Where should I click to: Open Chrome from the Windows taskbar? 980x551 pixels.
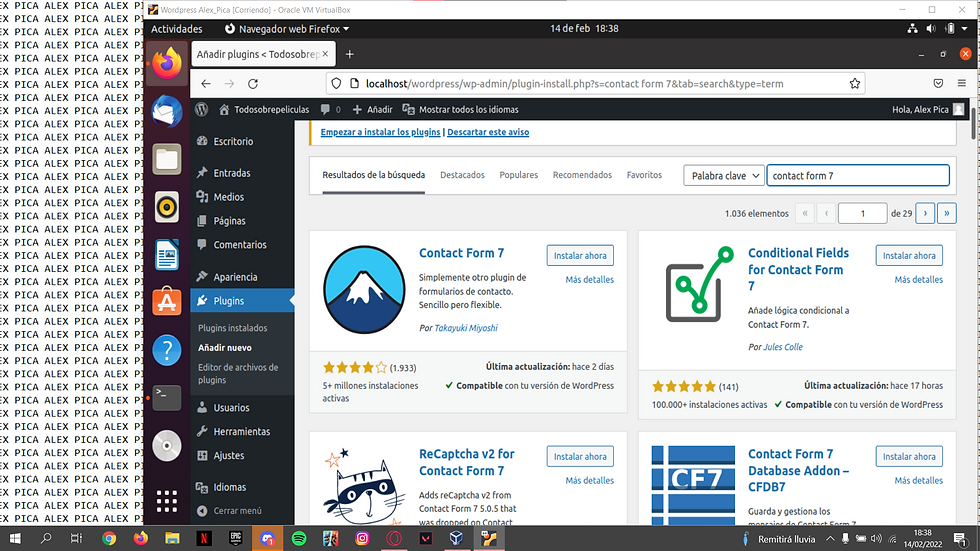[109, 539]
